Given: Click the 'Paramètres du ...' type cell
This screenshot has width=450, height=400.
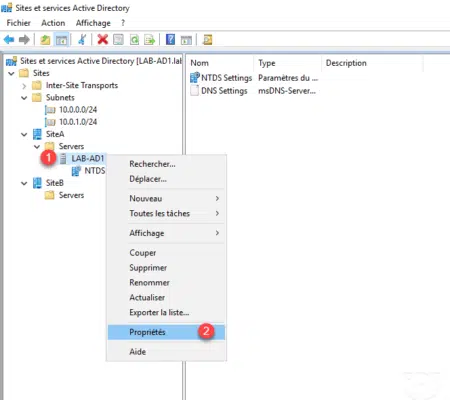Looking at the screenshot, I should pyautogui.click(x=288, y=78).
